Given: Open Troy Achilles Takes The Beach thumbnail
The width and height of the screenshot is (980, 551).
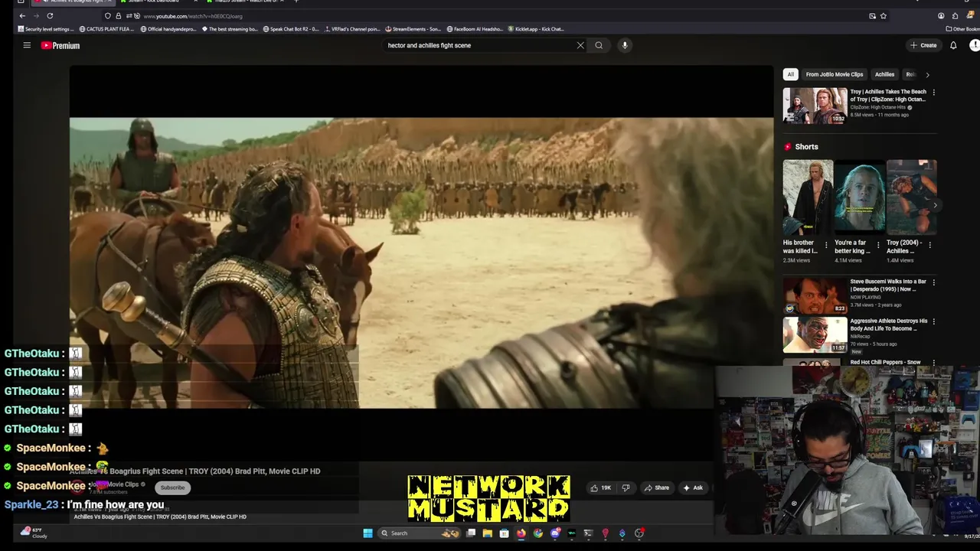Looking at the screenshot, I should tap(815, 106).
